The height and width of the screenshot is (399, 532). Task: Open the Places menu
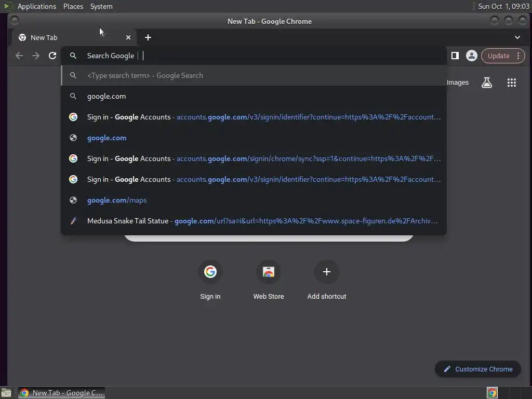(73, 6)
